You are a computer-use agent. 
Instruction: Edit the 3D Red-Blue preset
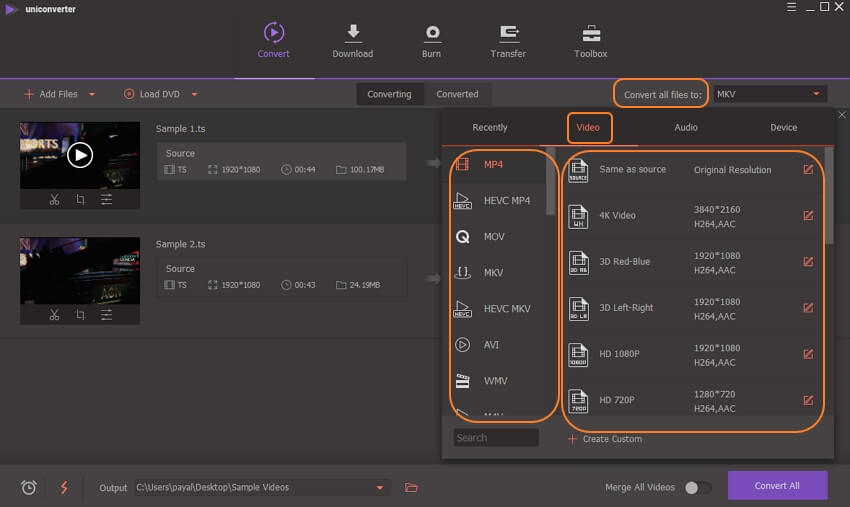click(x=808, y=262)
